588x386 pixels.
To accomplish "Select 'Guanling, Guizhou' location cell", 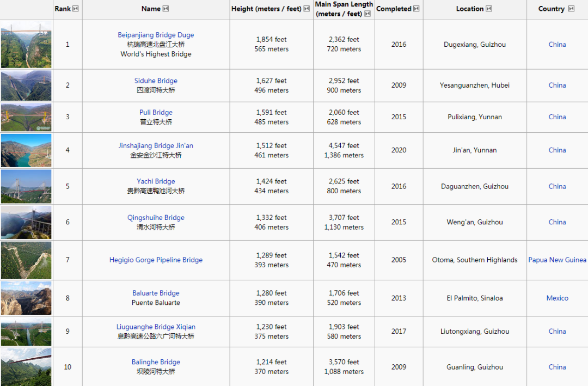I will pos(475,367).
